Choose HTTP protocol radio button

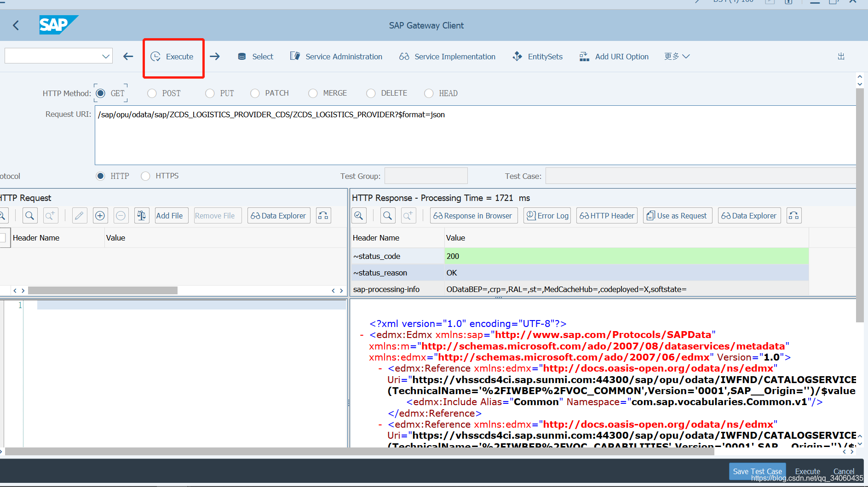click(x=100, y=176)
